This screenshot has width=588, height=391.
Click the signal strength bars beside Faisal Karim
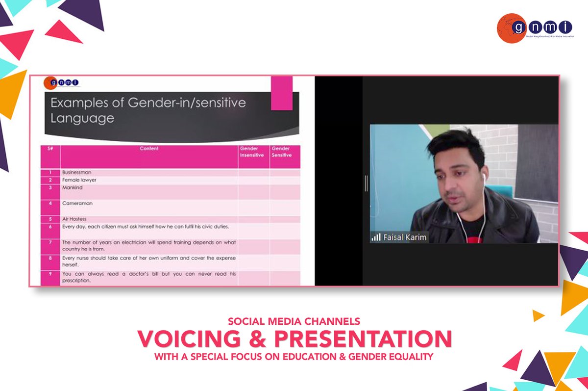click(376, 237)
